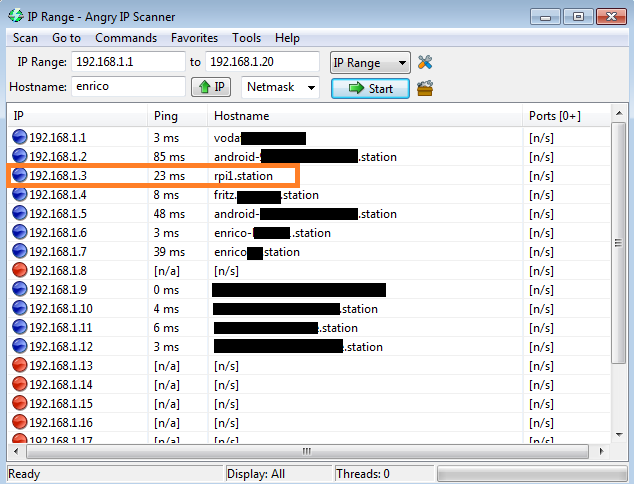Click blue status icon for 192.168.1.2
Image resolution: width=634 pixels, height=484 pixels.
coord(19,156)
